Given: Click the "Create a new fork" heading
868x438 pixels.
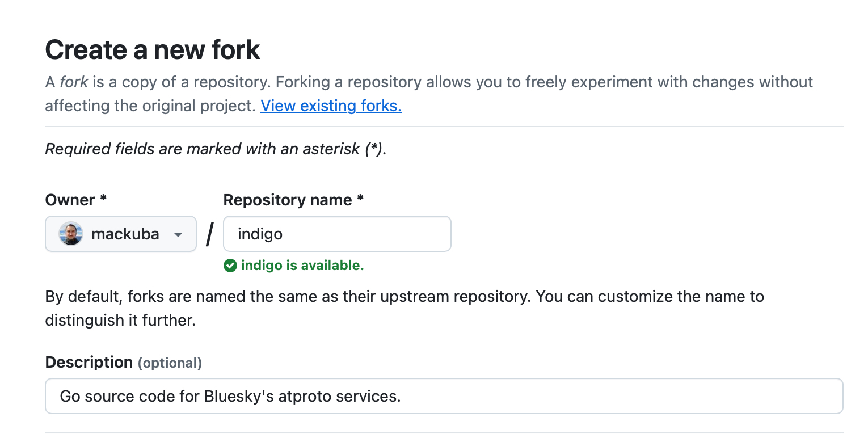Looking at the screenshot, I should click(153, 50).
